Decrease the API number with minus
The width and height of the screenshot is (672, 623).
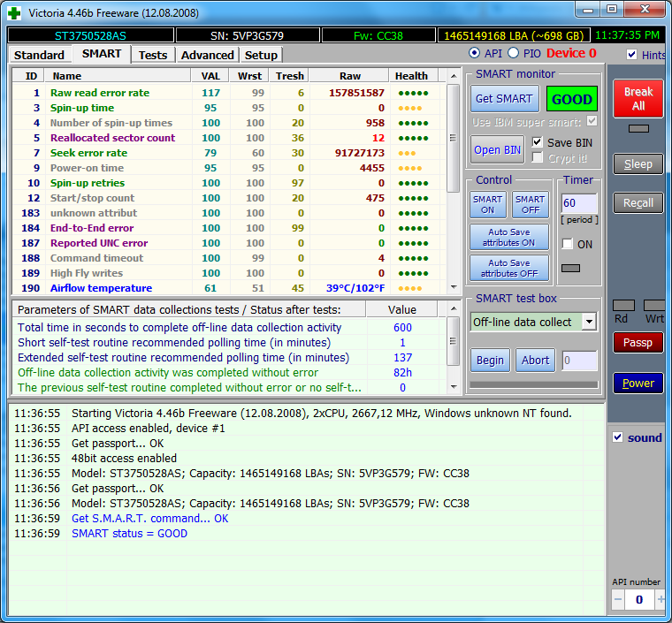[617, 599]
